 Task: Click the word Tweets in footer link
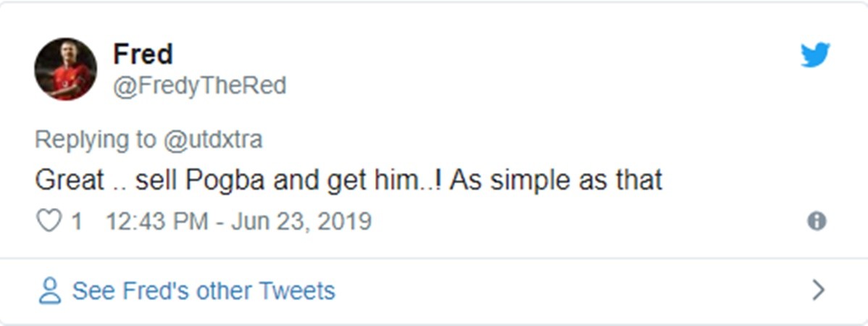click(x=297, y=291)
